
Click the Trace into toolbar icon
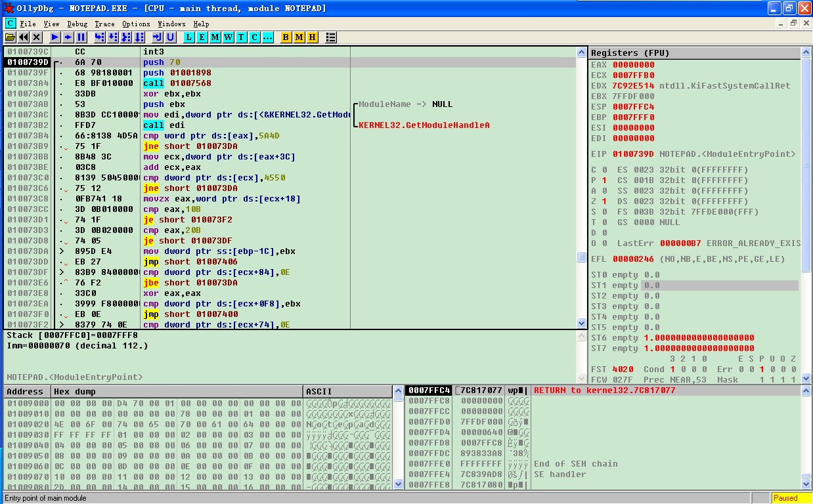coord(126,37)
